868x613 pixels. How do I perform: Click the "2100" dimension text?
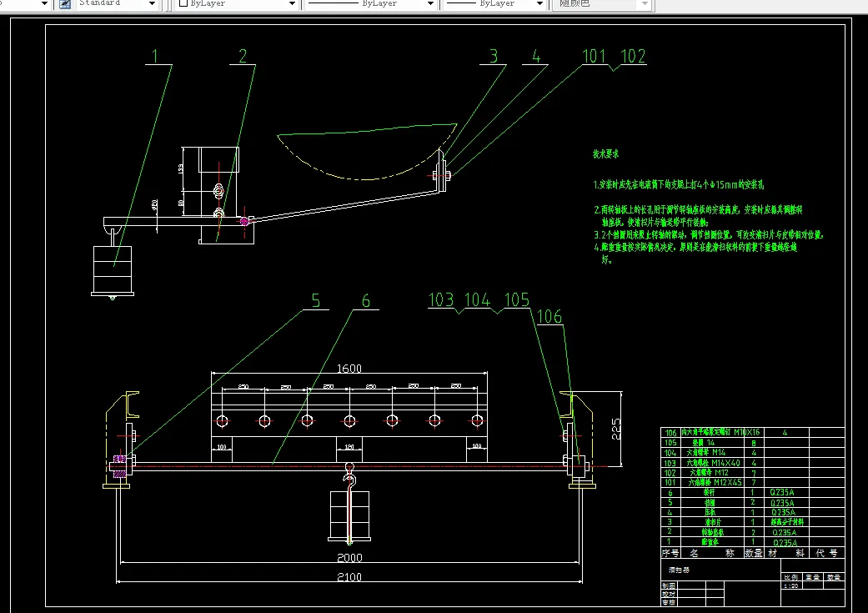click(349, 577)
